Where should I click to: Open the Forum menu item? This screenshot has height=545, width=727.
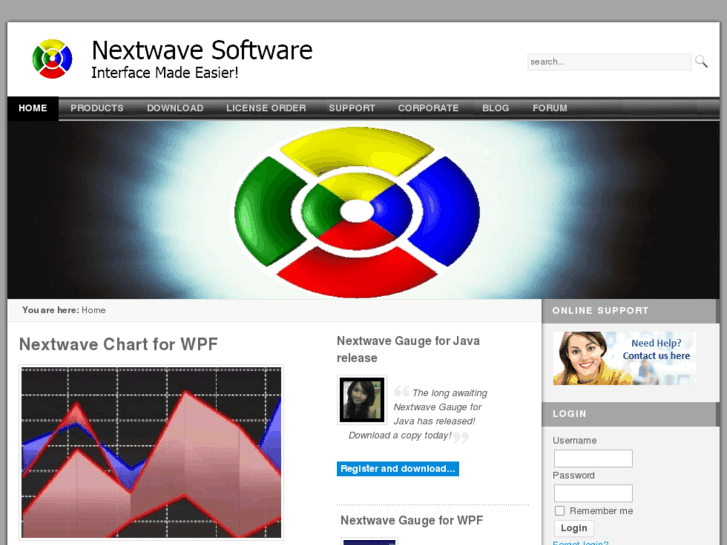550,108
